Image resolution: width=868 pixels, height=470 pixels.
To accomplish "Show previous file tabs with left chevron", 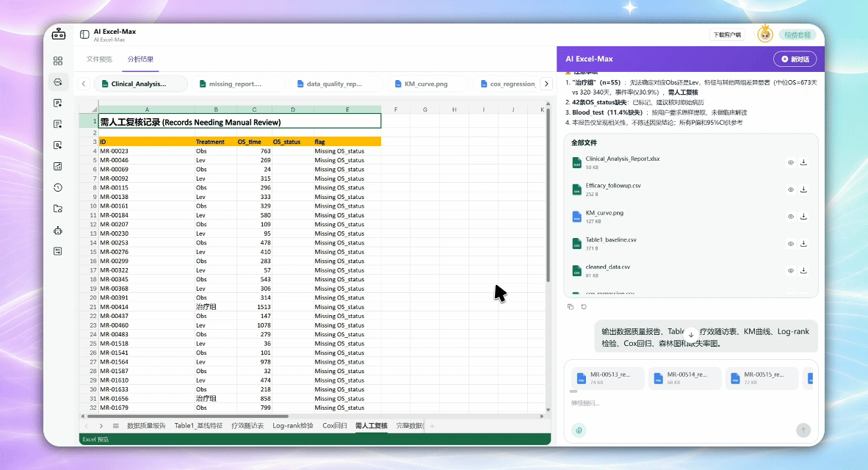I will [x=84, y=84].
